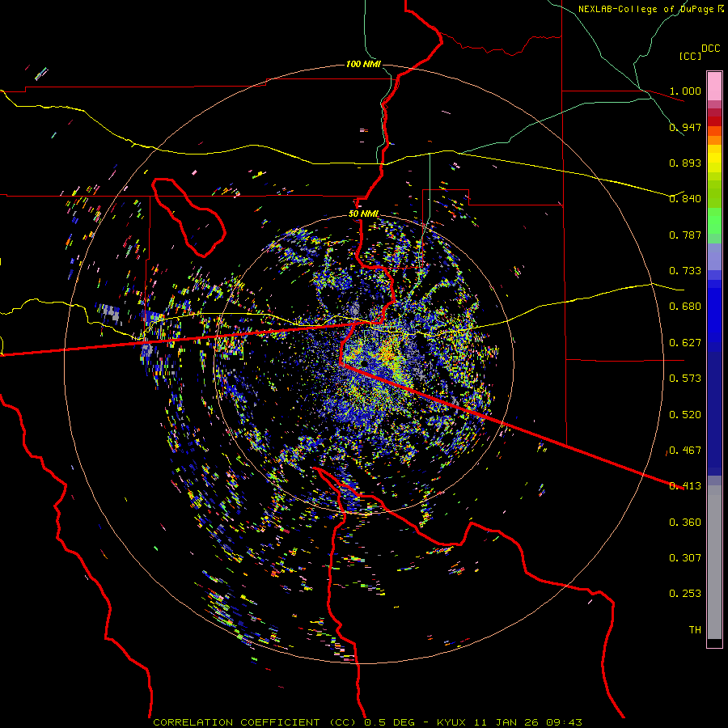Click the gray swatch beside 0.307
Image resolution: width=728 pixels, height=728 pixels.
[714, 562]
